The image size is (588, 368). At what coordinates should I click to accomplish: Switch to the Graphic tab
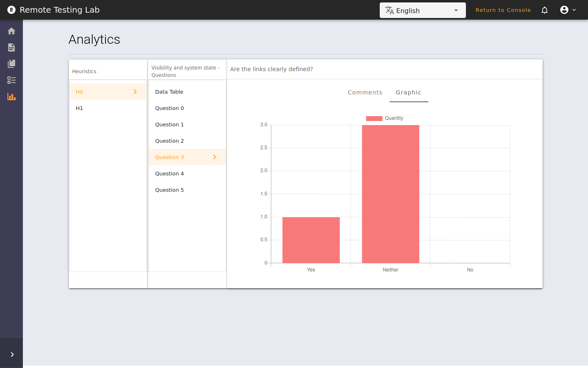(408, 92)
